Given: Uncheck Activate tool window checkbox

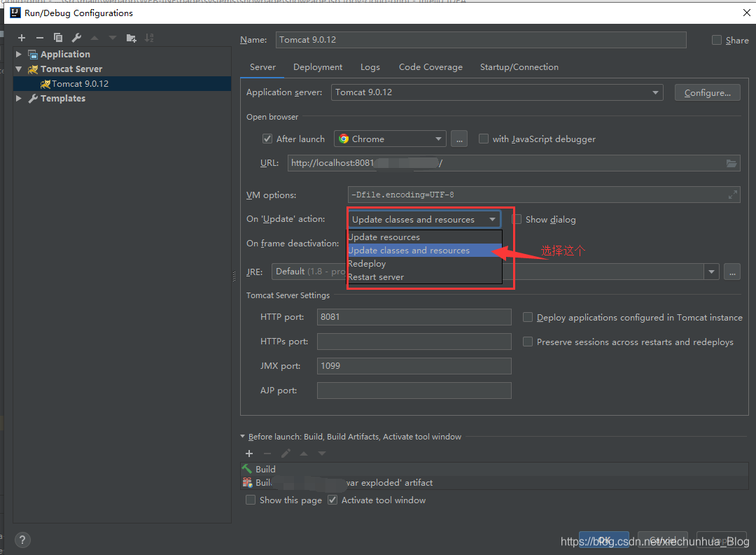Looking at the screenshot, I should (332, 500).
